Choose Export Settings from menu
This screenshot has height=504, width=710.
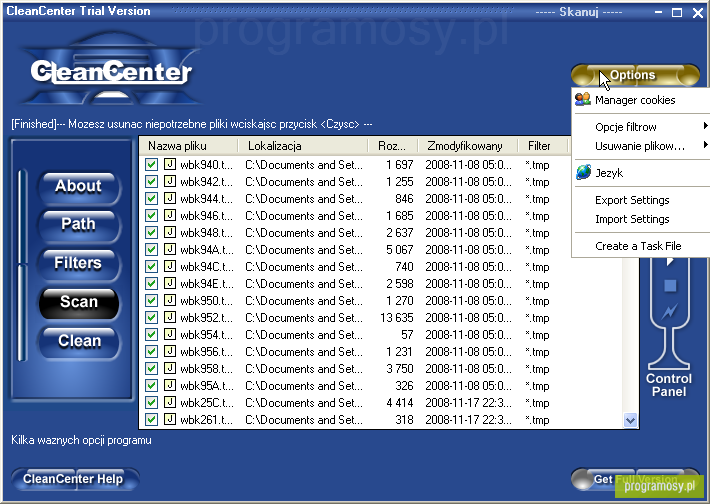point(642,200)
